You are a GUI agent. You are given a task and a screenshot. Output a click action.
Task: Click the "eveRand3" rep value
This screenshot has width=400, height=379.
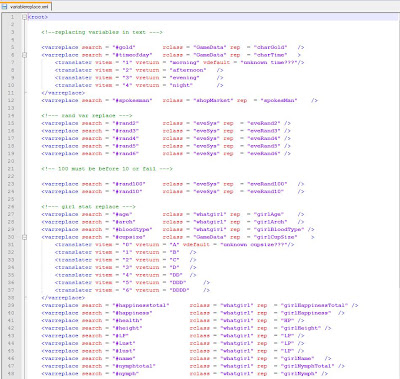pos(264,131)
